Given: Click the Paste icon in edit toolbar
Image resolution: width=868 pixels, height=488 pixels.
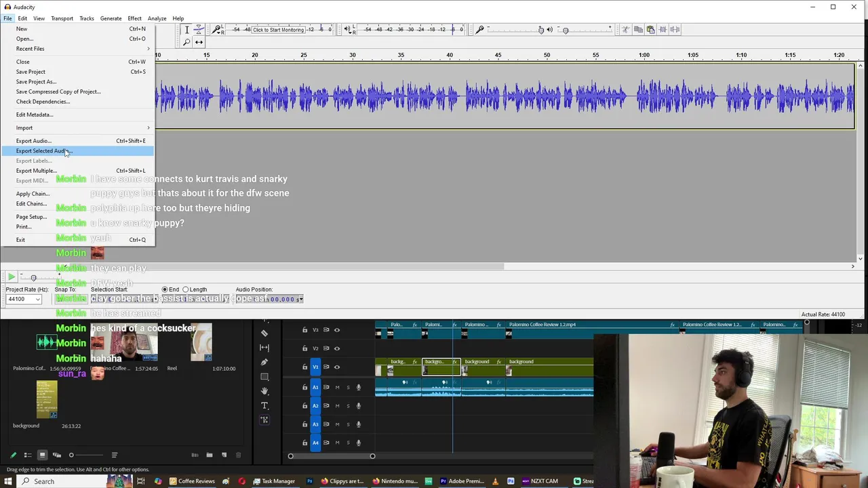Looking at the screenshot, I should click(650, 30).
